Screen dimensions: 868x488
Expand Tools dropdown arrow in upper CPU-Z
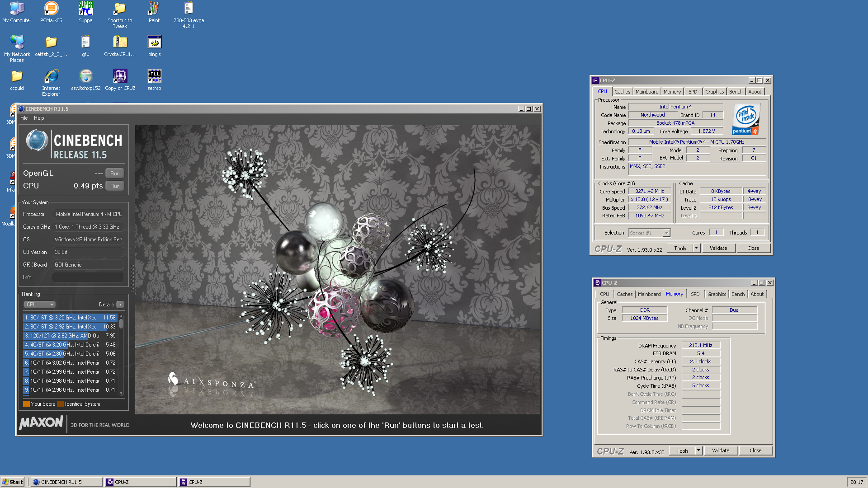[696, 249]
